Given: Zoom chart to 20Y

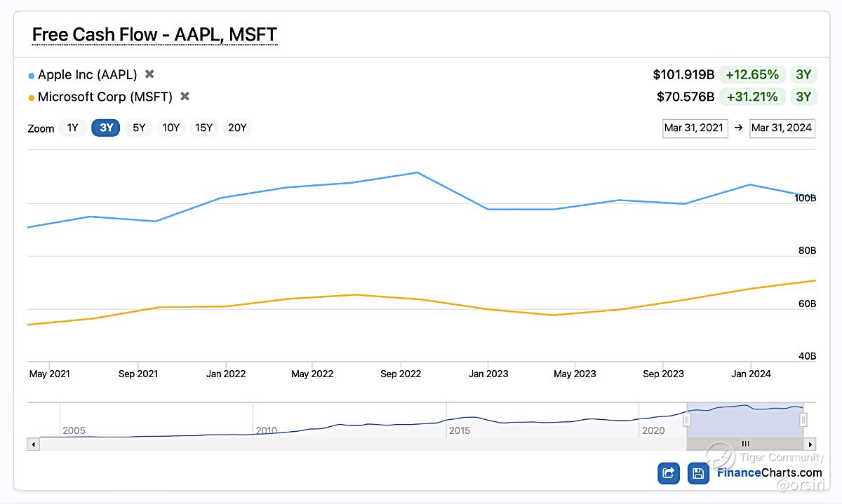Looking at the screenshot, I should click(x=237, y=128).
